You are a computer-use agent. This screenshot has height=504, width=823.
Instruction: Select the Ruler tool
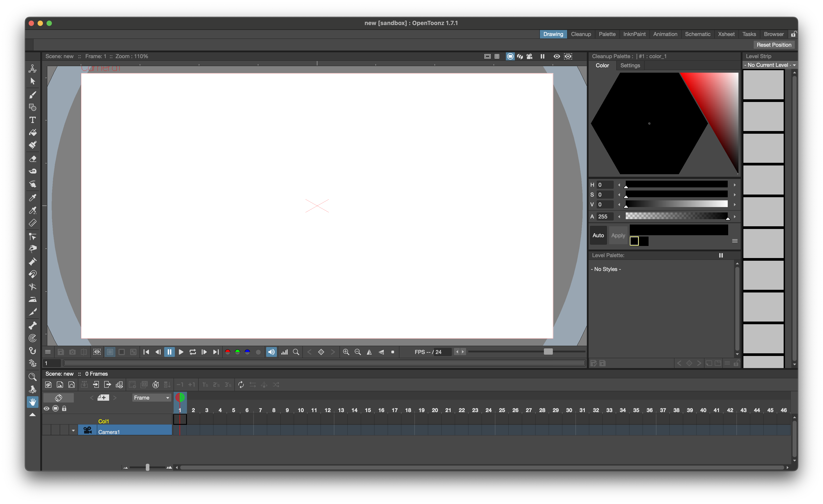point(32,223)
